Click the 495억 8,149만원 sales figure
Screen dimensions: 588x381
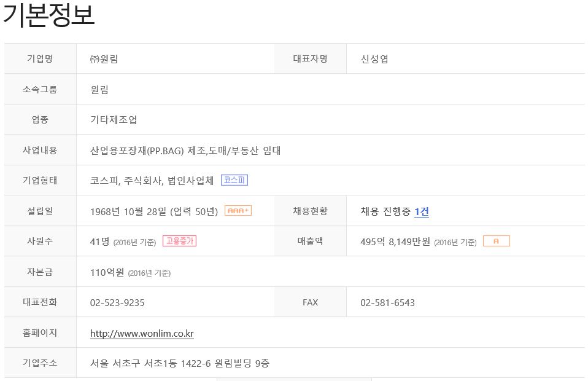coord(395,242)
